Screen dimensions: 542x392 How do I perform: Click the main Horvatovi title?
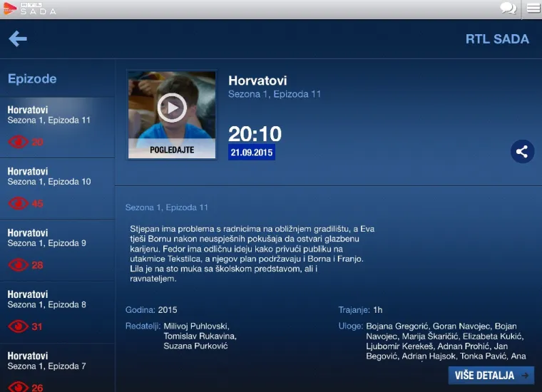click(x=257, y=81)
